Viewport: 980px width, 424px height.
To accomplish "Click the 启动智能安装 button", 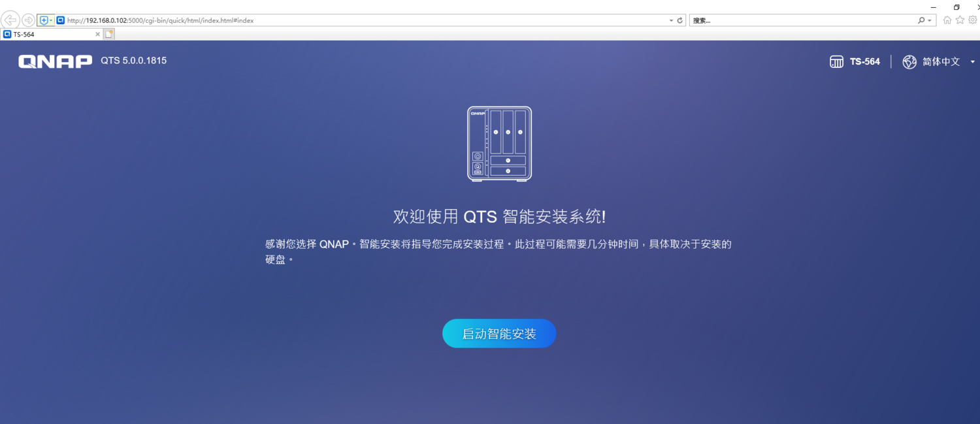I will coord(499,333).
